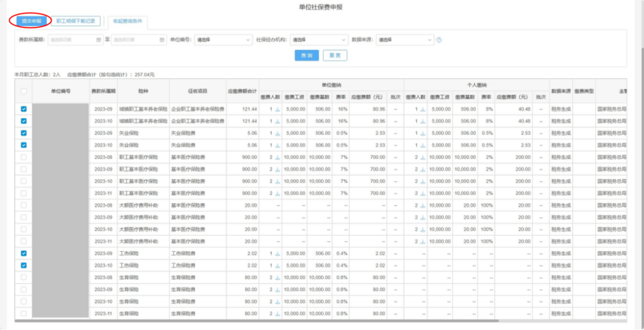Screen dimensions: 644x330
Task: Check the 2023-08 生育保险 row checkbox
Action: 23,277
